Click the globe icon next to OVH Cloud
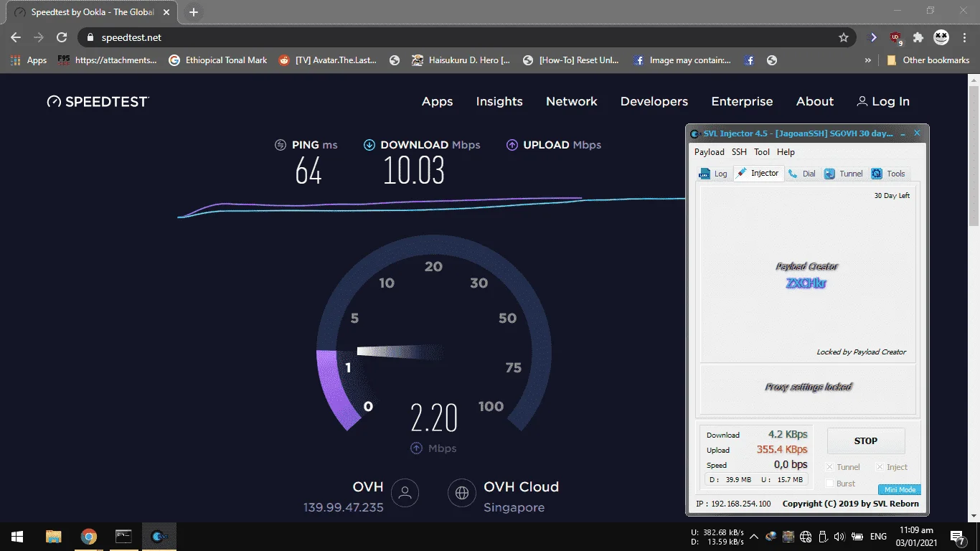Image resolution: width=980 pixels, height=551 pixels. pyautogui.click(x=462, y=493)
